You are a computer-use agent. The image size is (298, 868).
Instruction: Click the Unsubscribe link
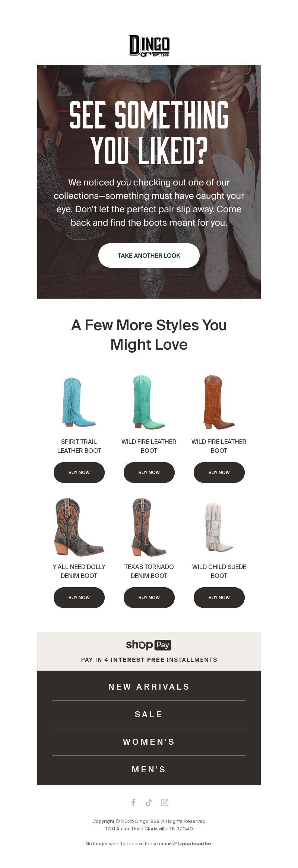click(194, 843)
